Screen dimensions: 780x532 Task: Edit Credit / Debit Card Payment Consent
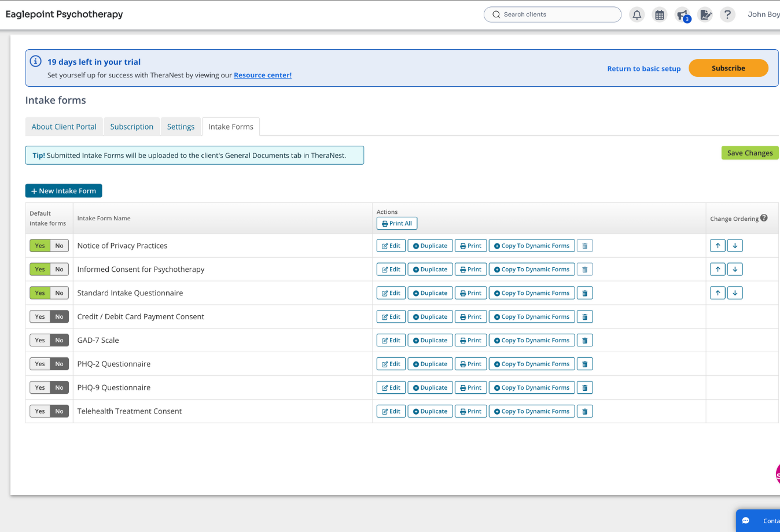pyautogui.click(x=391, y=317)
